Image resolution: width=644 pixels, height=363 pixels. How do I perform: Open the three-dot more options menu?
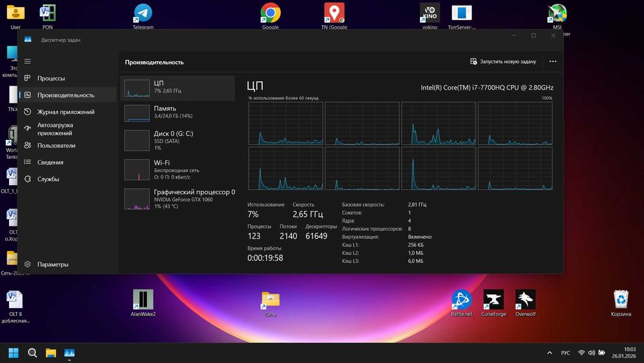pos(553,61)
